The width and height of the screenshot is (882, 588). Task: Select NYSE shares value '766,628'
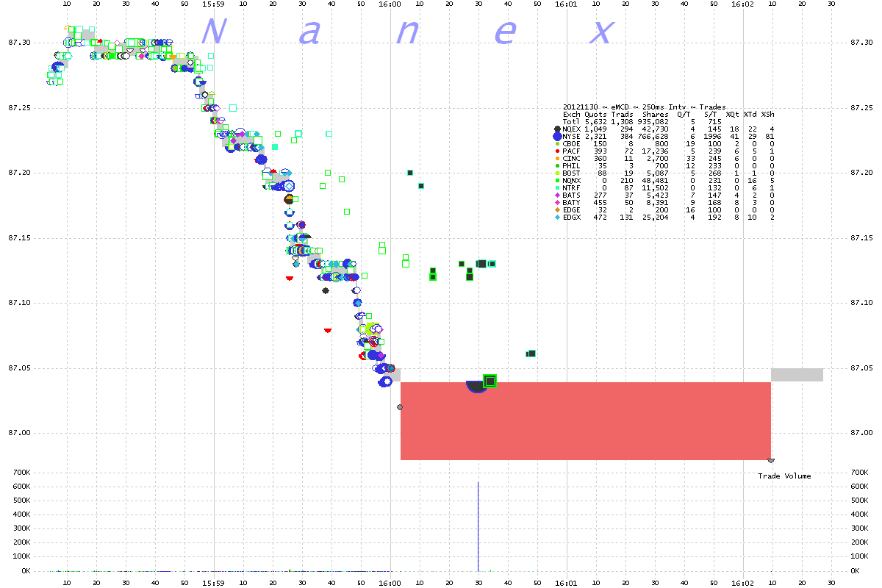tap(653, 137)
